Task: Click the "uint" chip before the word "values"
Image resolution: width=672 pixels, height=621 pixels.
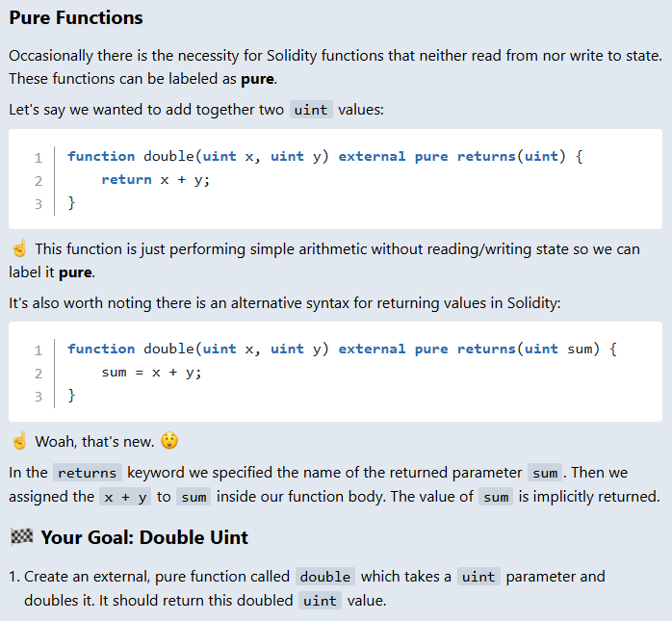Action: pos(310,110)
